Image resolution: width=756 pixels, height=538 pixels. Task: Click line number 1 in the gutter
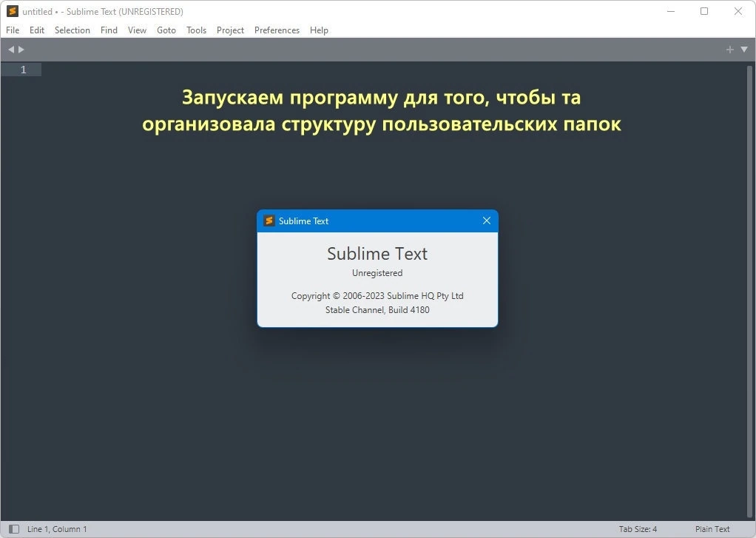click(x=23, y=70)
